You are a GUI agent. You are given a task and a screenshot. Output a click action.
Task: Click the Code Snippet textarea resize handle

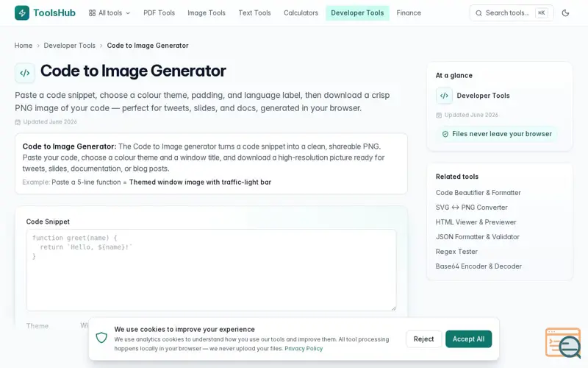point(393,308)
